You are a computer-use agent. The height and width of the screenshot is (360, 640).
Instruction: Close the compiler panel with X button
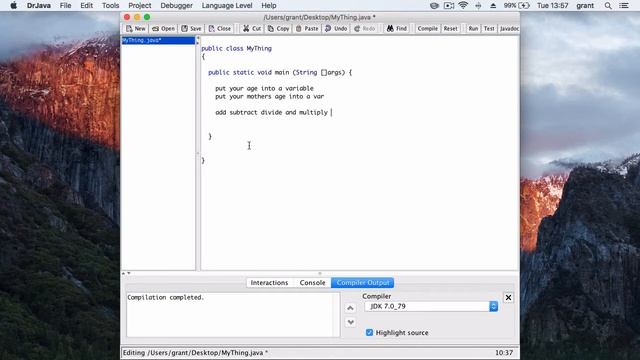coord(508,298)
